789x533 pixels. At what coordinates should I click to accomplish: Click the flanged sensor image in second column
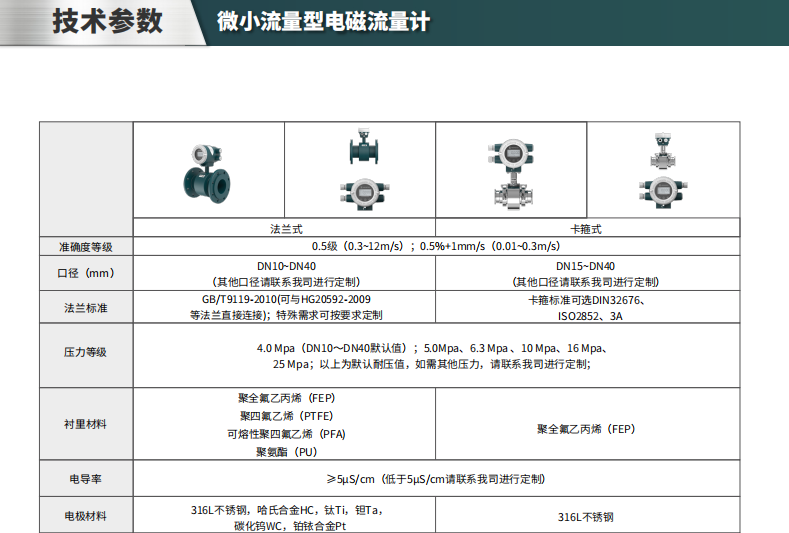pyautogui.click(x=360, y=148)
